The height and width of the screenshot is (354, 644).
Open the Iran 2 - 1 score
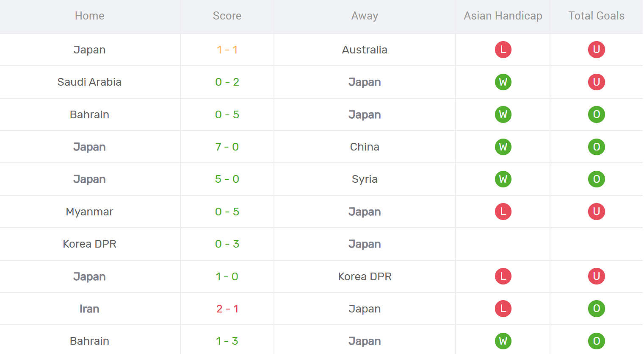pos(227,309)
